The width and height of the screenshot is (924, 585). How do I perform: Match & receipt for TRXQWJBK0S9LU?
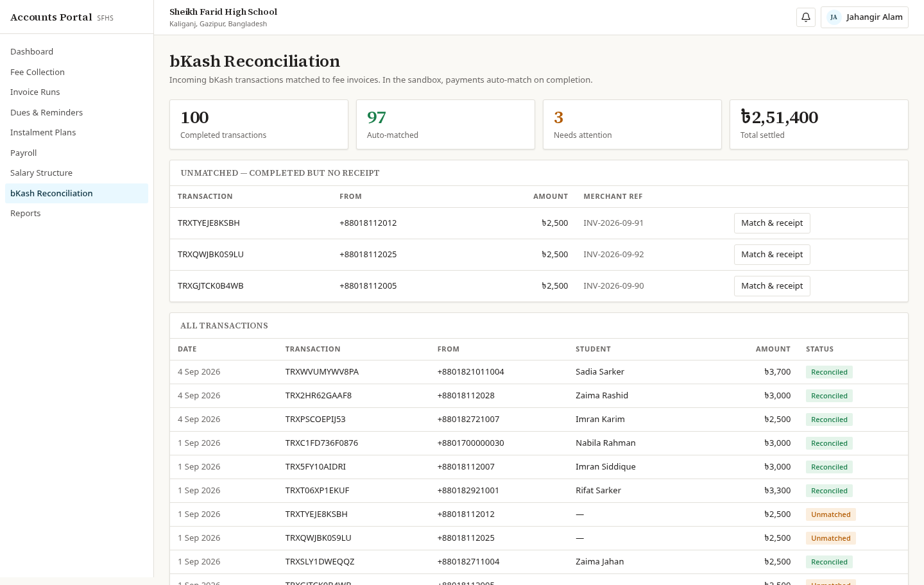(772, 255)
